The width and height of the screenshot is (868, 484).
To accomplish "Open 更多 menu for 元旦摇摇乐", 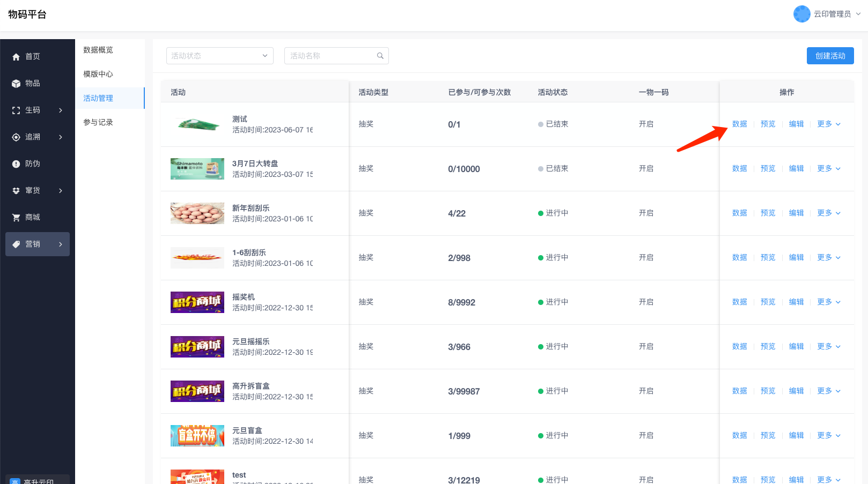I will pos(829,346).
